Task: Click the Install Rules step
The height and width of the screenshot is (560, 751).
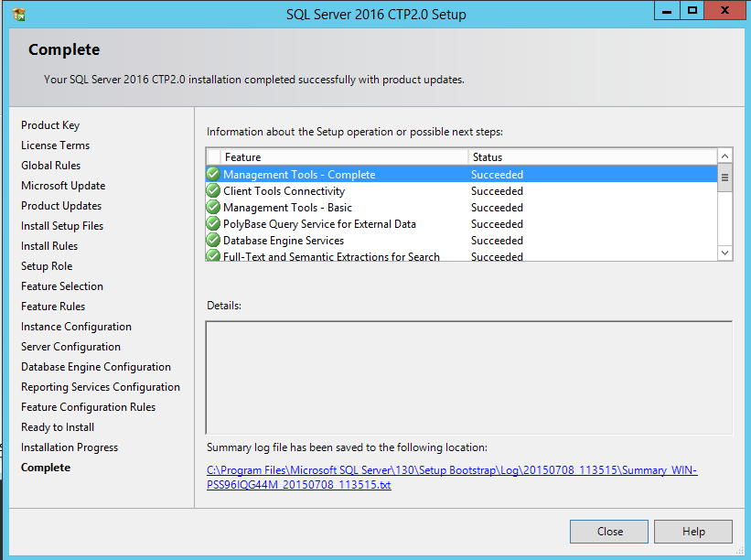Action: pos(49,246)
